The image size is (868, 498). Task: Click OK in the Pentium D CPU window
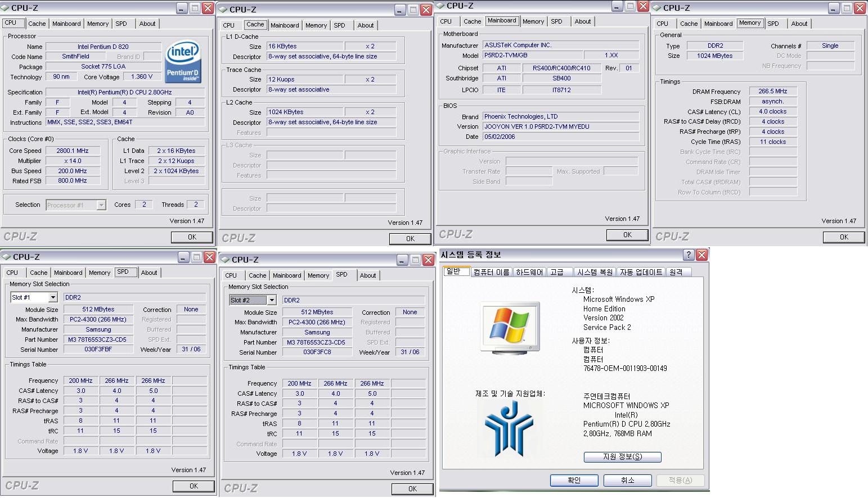pos(192,237)
